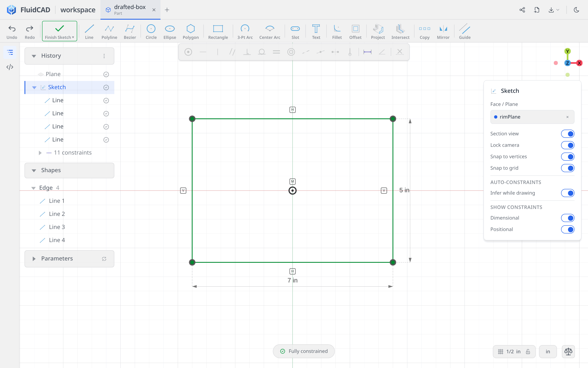
Task: Select the Ellipse tool
Action: click(170, 31)
